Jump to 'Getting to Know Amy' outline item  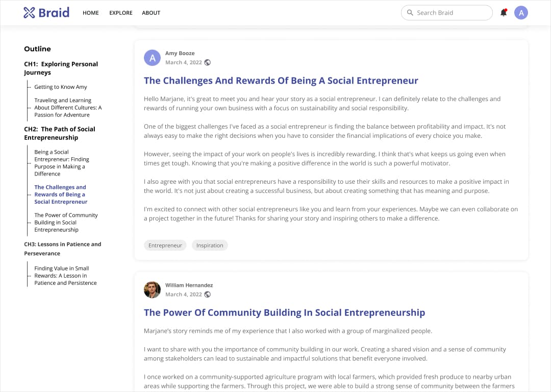[61, 87]
